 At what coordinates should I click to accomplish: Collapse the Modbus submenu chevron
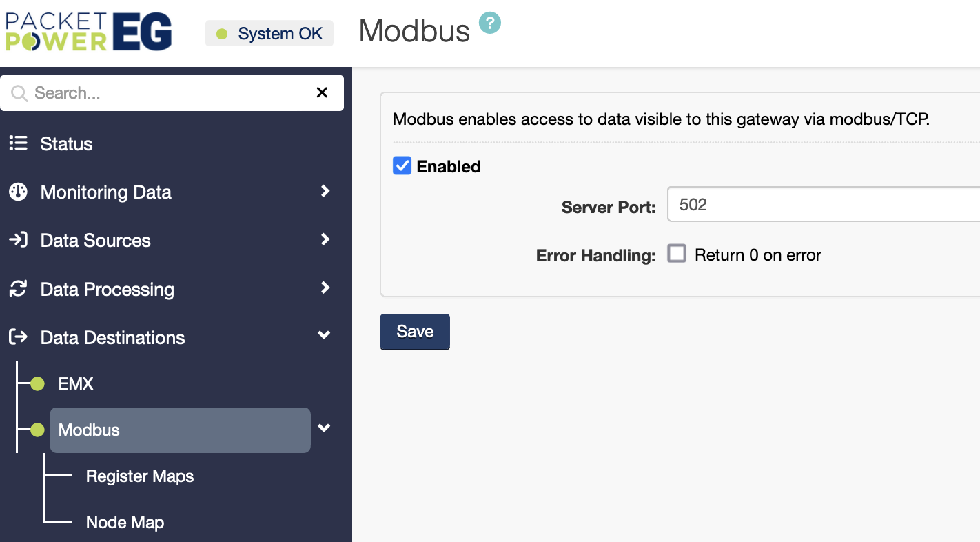tap(324, 429)
